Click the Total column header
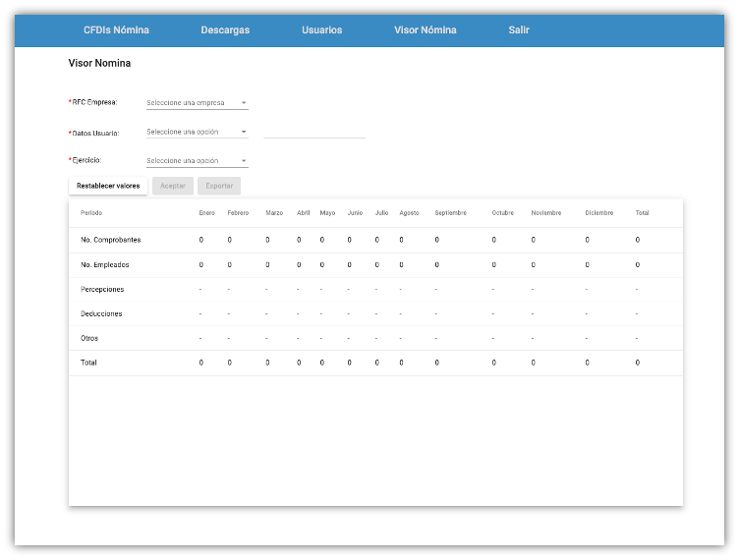This screenshot has height=560, width=739. pos(642,213)
